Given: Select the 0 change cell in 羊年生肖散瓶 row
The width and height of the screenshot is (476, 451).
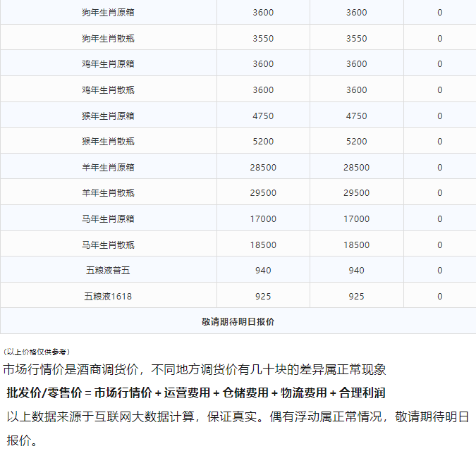Looking at the screenshot, I should tap(440, 193).
